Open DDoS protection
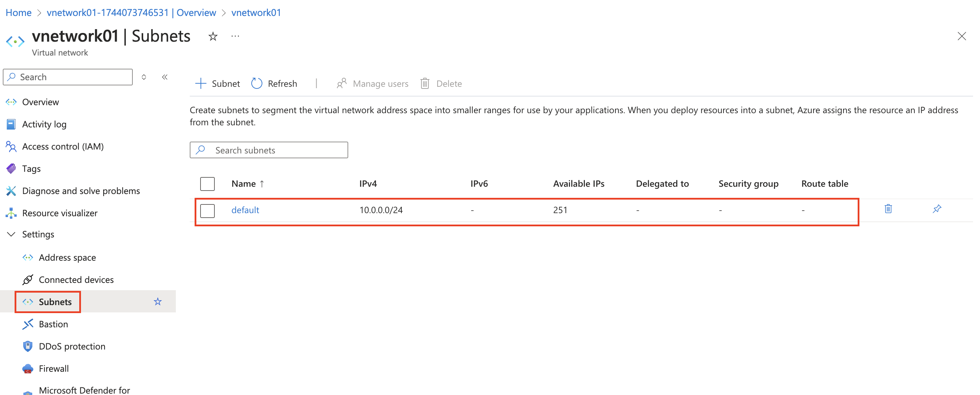Viewport: 980px width, 395px height. (x=72, y=346)
